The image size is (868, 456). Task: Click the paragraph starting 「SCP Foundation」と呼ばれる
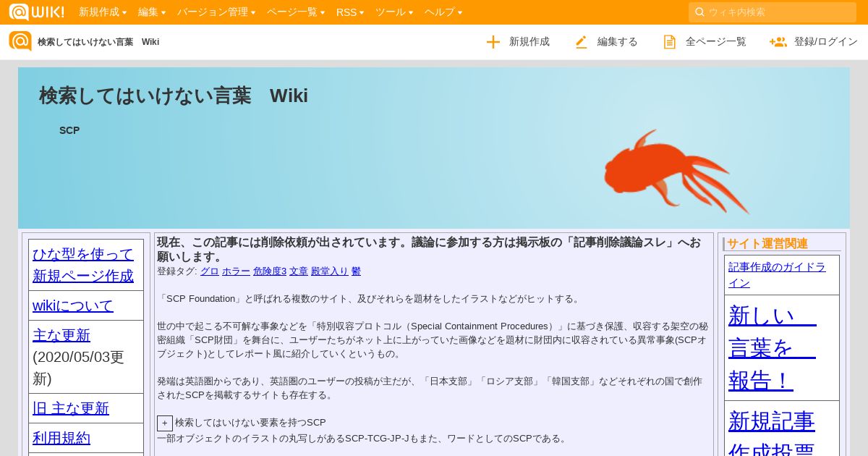370,299
